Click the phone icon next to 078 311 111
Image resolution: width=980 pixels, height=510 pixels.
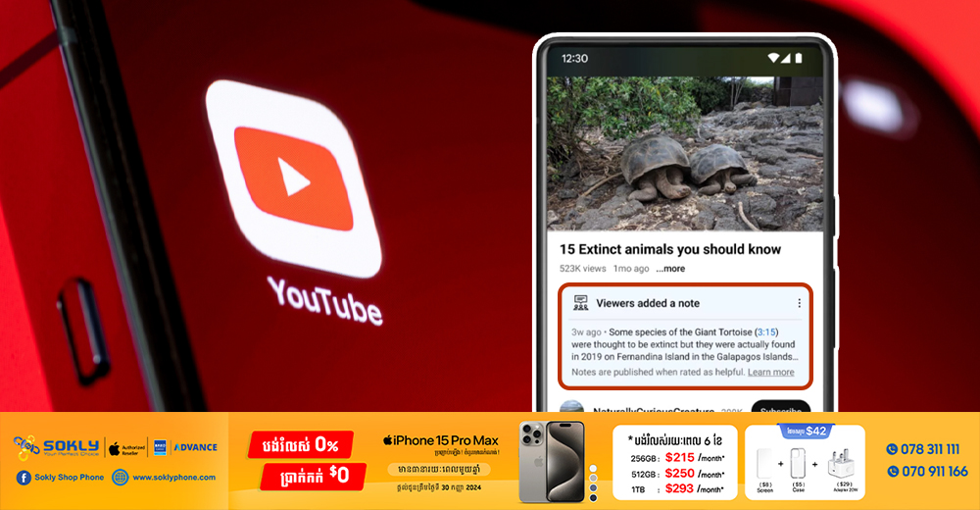click(x=892, y=449)
